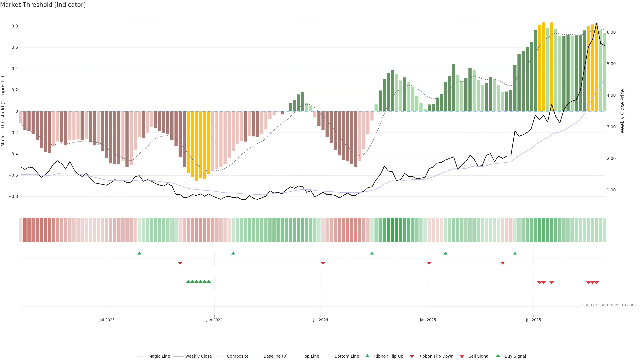Click the Buy Signal legend triangle
Image resolution: width=644 pixels, height=362 pixels.
(x=498, y=356)
